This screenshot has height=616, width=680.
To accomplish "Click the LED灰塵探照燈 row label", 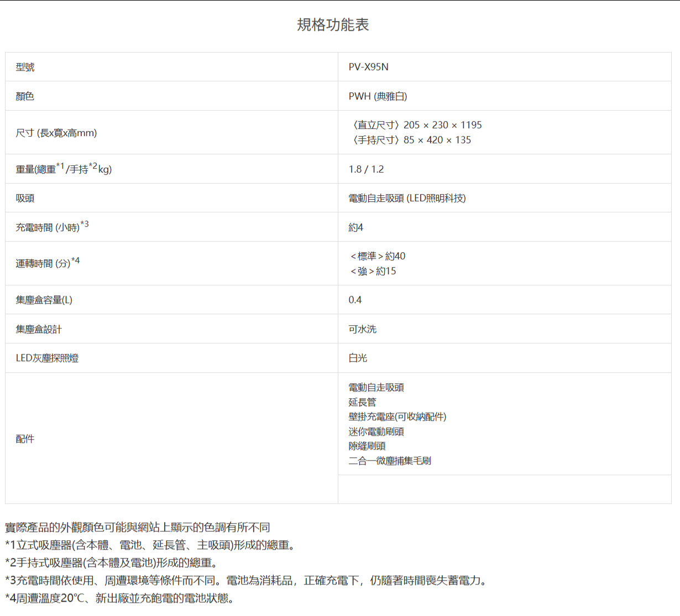I will tap(47, 358).
